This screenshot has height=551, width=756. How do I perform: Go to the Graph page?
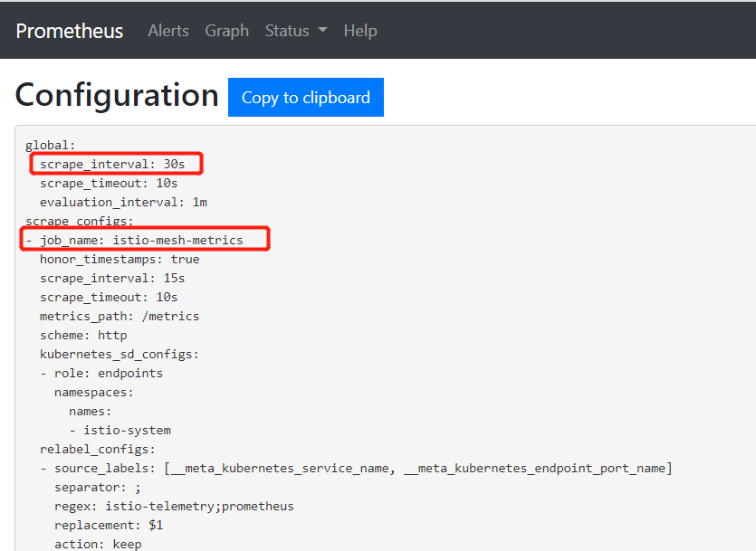(226, 31)
